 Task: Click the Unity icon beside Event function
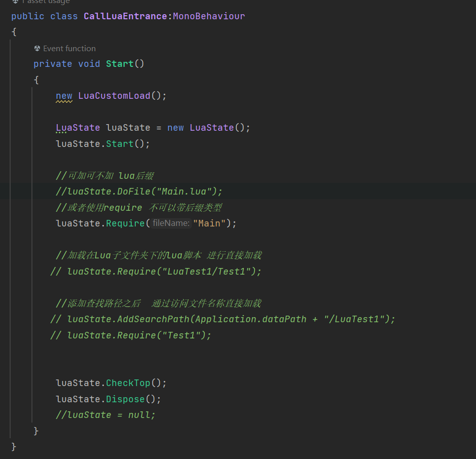37,49
